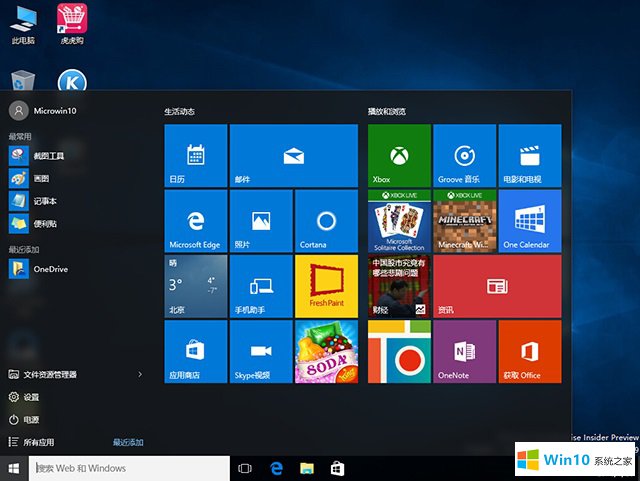640x481 pixels.
Task: Select the 此电脑 desktop icon
Action: coord(23,24)
